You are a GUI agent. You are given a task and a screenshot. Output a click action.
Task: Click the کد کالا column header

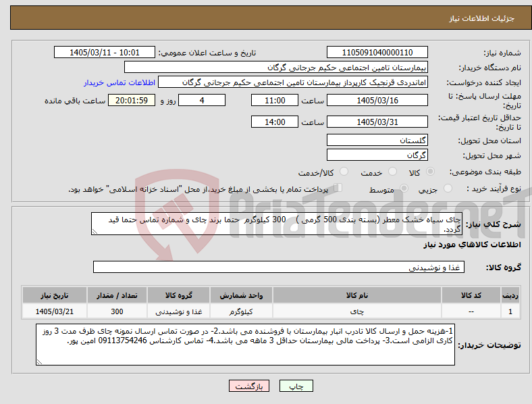click(x=471, y=295)
